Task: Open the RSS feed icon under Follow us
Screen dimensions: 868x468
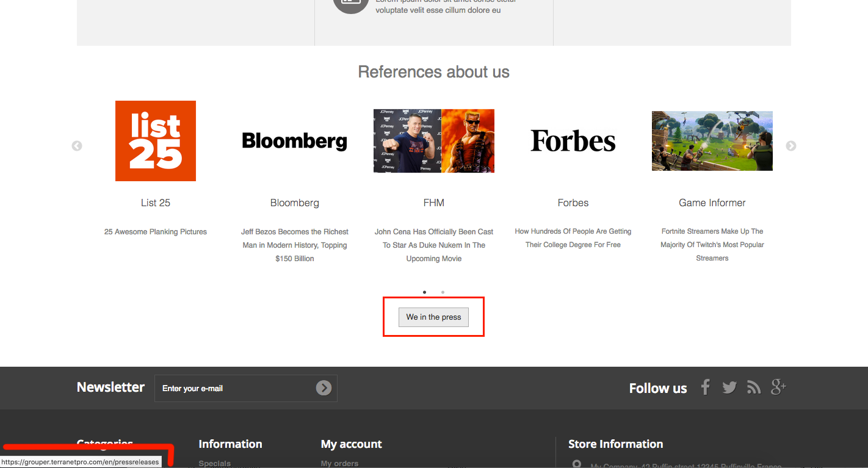Action: click(x=754, y=387)
